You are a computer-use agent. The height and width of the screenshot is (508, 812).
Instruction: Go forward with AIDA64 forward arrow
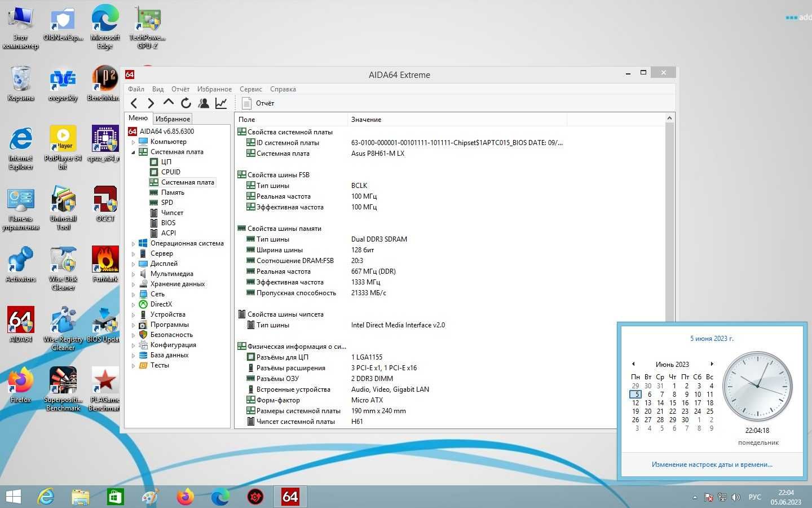151,103
